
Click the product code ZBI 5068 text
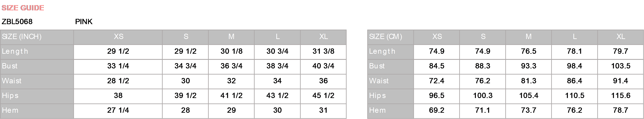pyautogui.click(x=17, y=21)
